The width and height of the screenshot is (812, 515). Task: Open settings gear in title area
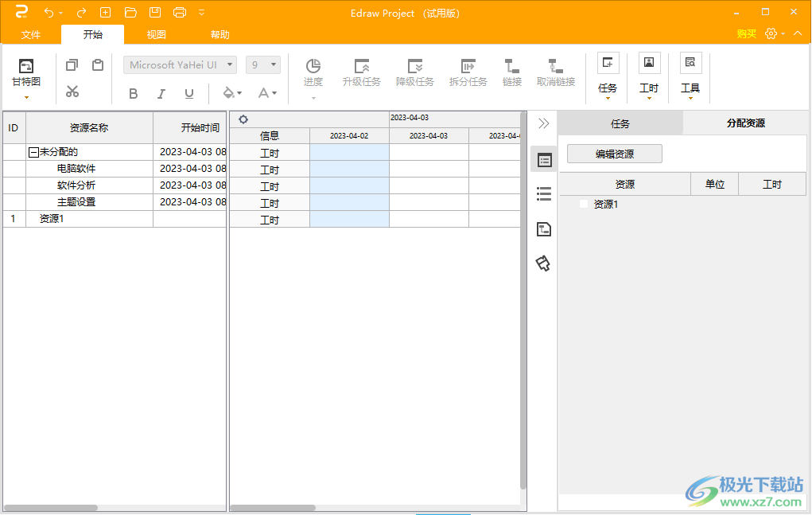[771, 33]
